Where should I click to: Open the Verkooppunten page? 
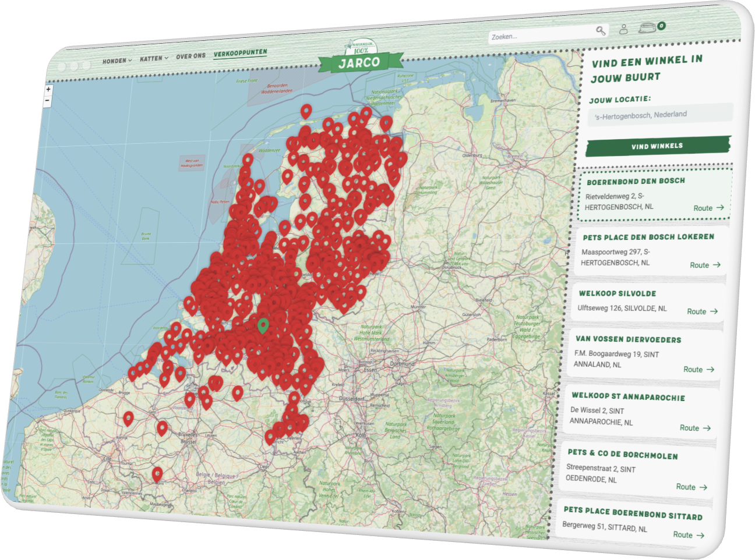[x=241, y=54]
